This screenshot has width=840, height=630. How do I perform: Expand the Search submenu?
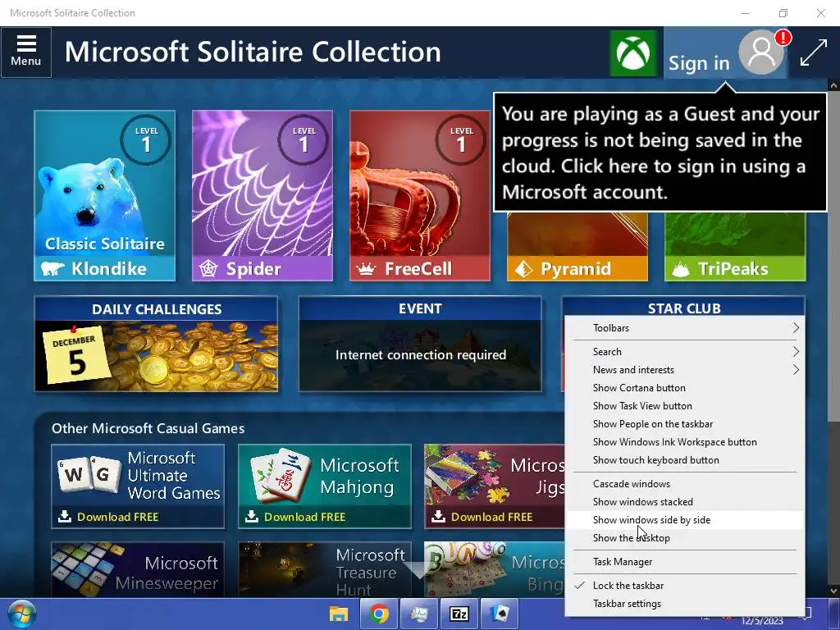coord(685,351)
